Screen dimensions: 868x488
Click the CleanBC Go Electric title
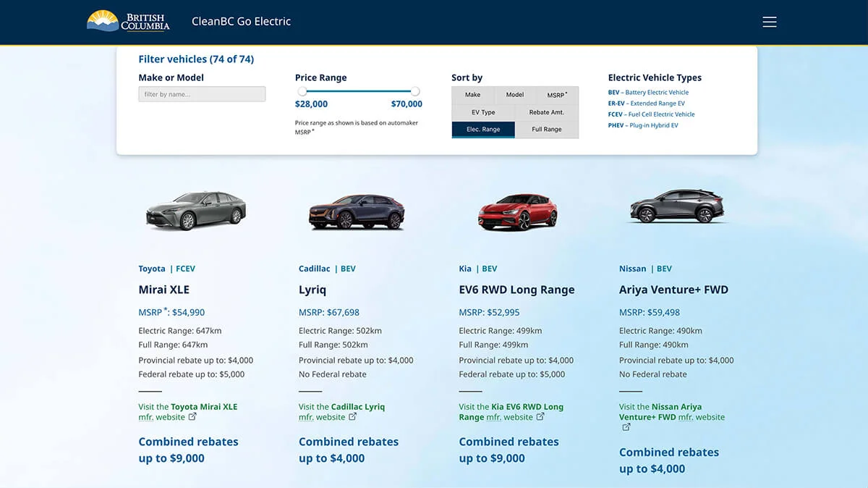(x=241, y=22)
